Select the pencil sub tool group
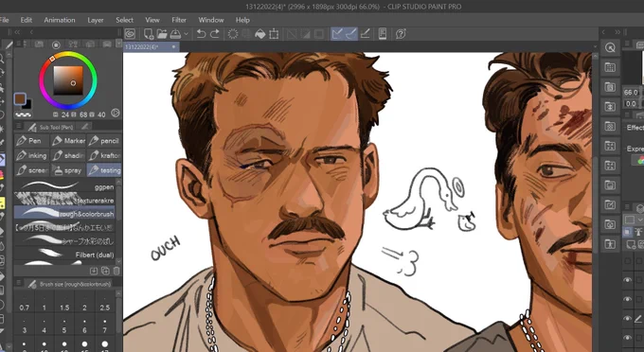Image resolution: width=644 pixels, height=352 pixels. click(104, 141)
